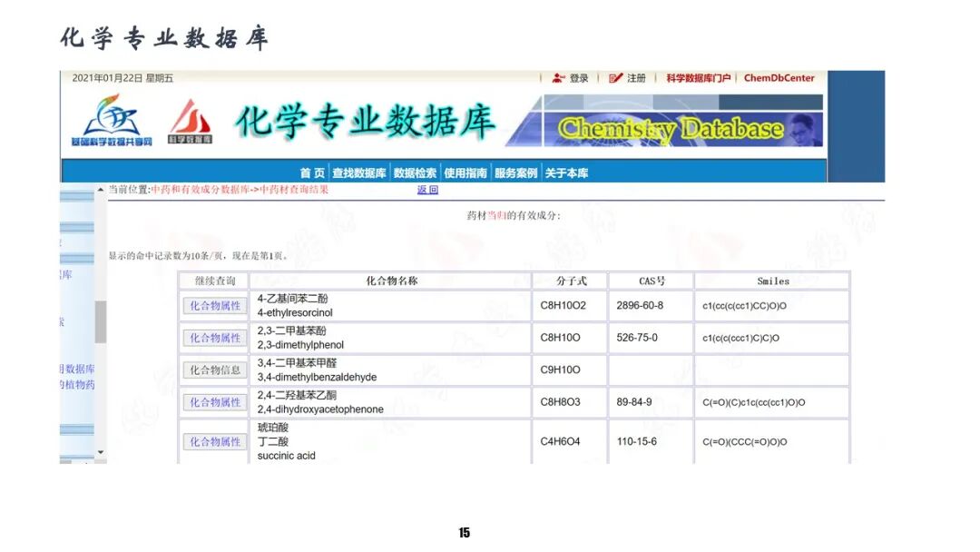The width and height of the screenshot is (980, 552).
Task: Click the 返回 back link
Action: pos(427,190)
